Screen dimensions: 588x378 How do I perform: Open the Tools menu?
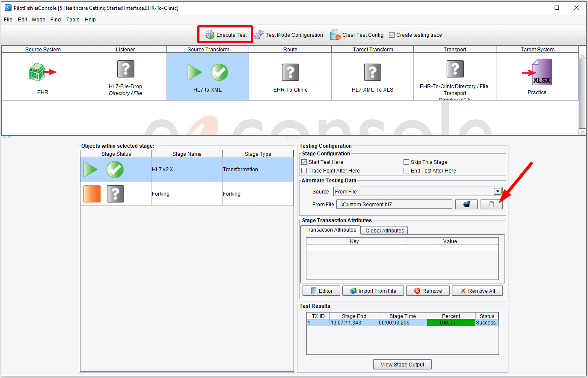pos(73,20)
